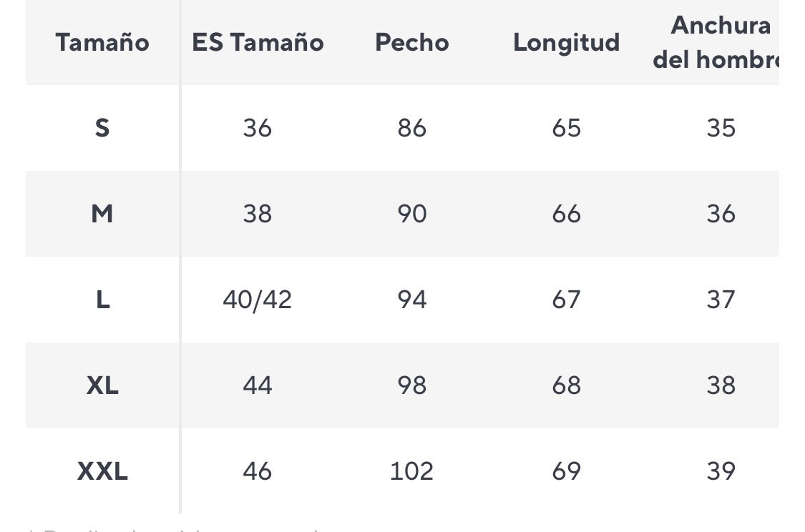Click the Longitud column header
Image resolution: width=805 pixels, height=532 pixels.
click(x=566, y=43)
